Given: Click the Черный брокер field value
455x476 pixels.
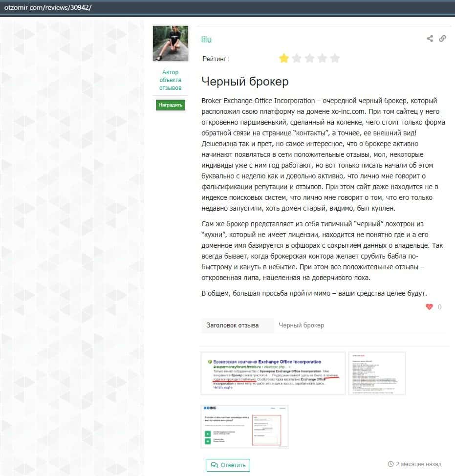Looking at the screenshot, I should 301,325.
